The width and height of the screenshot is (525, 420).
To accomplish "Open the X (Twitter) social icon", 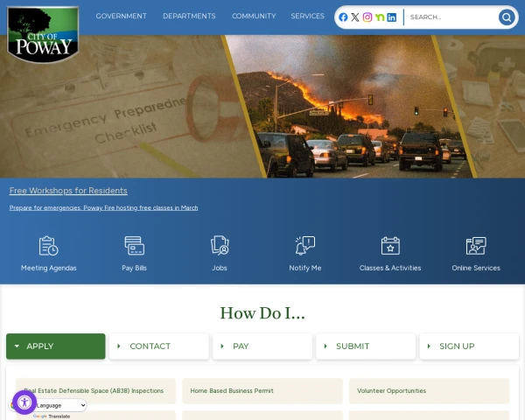I will coord(355,17).
